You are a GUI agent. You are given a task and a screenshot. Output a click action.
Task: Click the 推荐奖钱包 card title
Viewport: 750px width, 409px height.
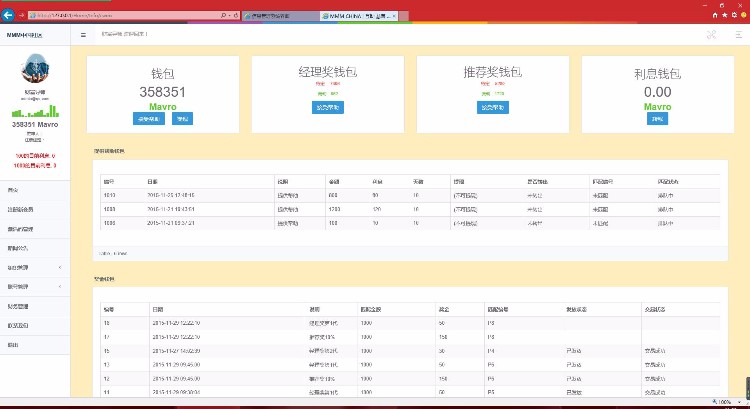[493, 72]
